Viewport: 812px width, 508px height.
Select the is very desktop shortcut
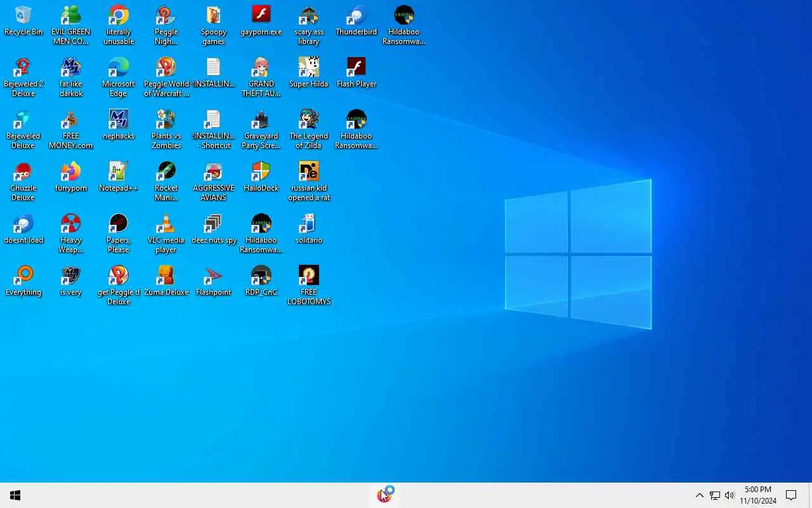(x=70, y=281)
